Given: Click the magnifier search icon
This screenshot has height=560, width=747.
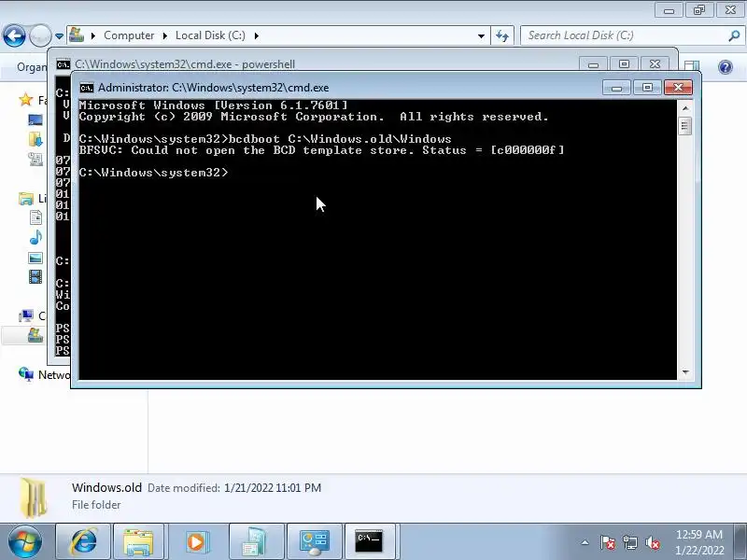Looking at the screenshot, I should [734, 35].
